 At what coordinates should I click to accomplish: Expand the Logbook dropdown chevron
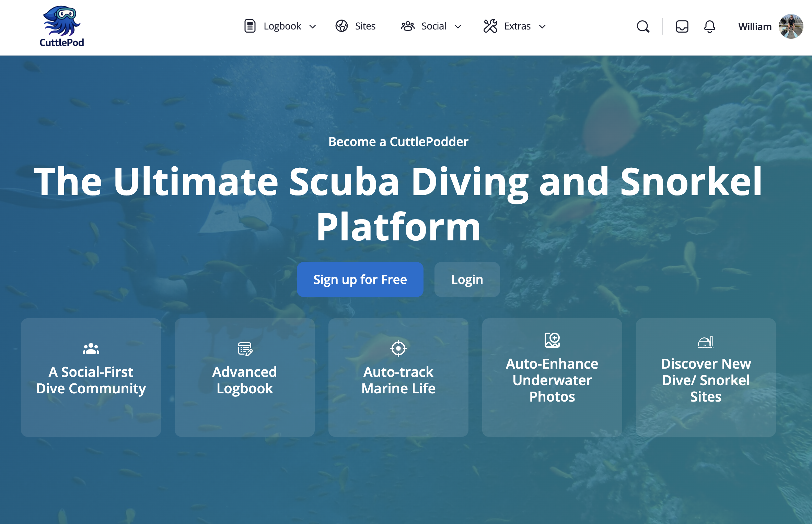[x=313, y=26]
